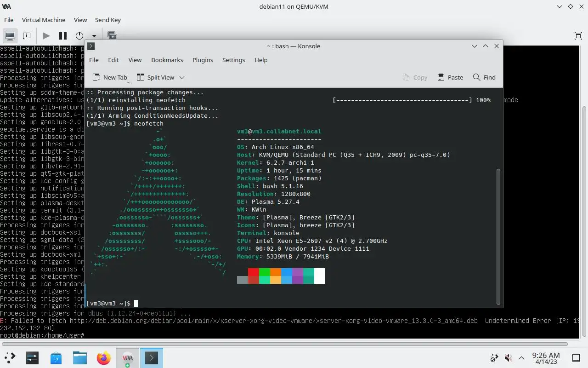Toggle fullscreen in the virt-manager toolbar
588x368 pixels.
578,35
